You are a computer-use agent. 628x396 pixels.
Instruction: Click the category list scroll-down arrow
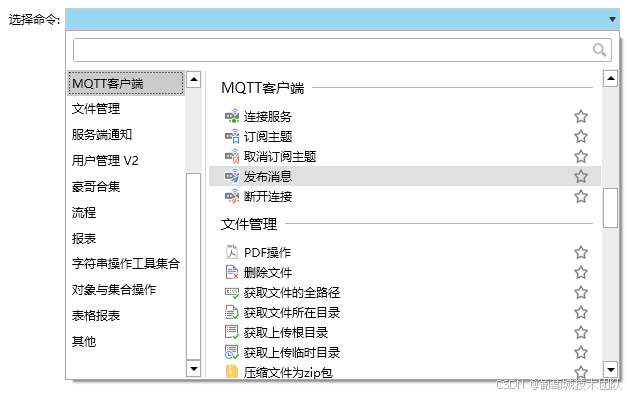[194, 369]
